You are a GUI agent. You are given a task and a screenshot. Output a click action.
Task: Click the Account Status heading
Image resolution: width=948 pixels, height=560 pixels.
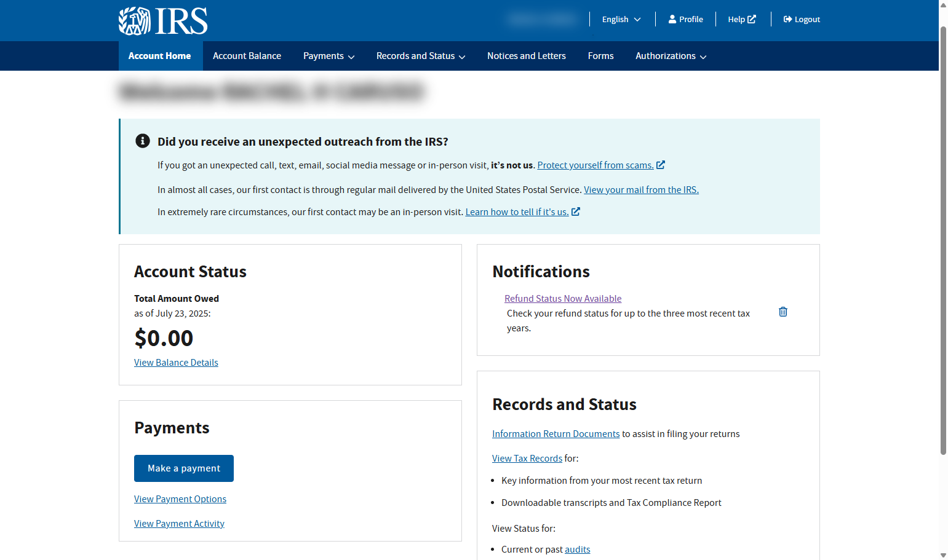coord(191,272)
